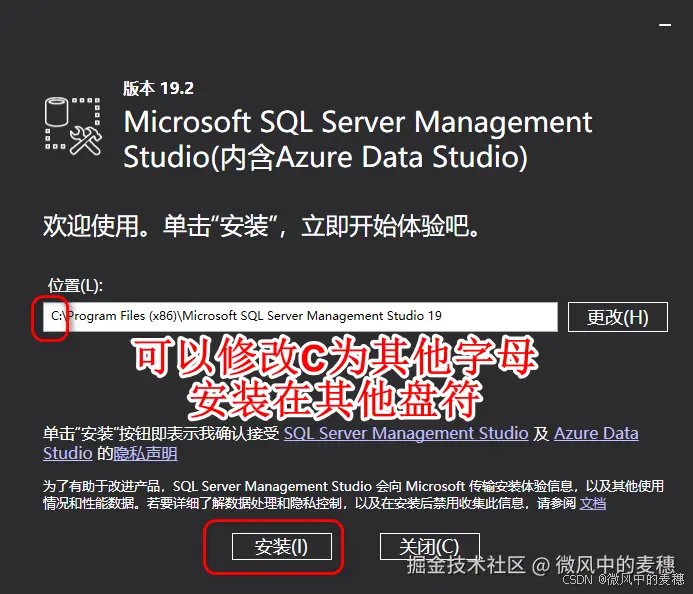Click the 关闭(C) close button
Image resolution: width=693 pixels, height=594 pixels.
point(430,547)
